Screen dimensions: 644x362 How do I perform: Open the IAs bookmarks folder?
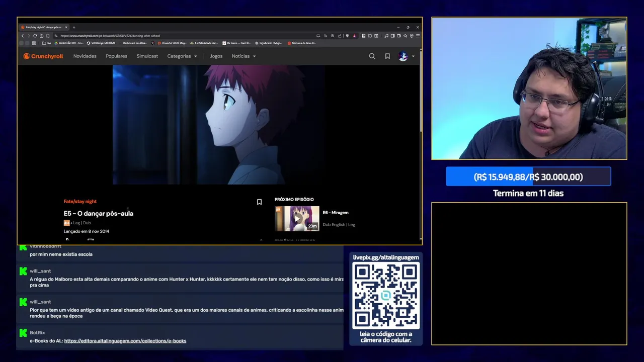click(47, 43)
